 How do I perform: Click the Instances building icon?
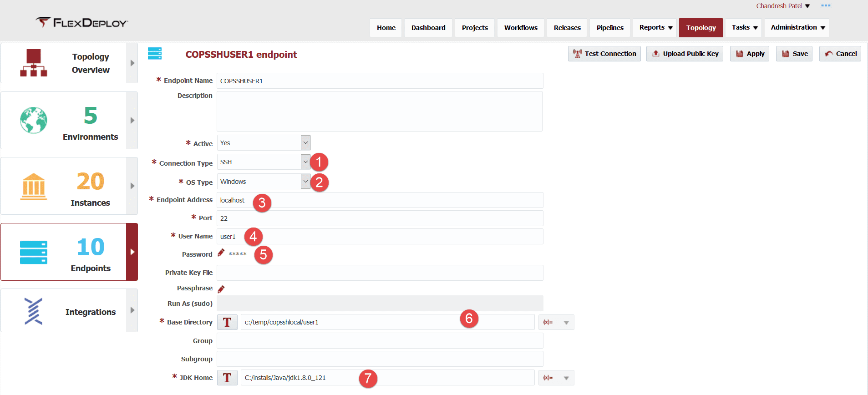pos(34,186)
